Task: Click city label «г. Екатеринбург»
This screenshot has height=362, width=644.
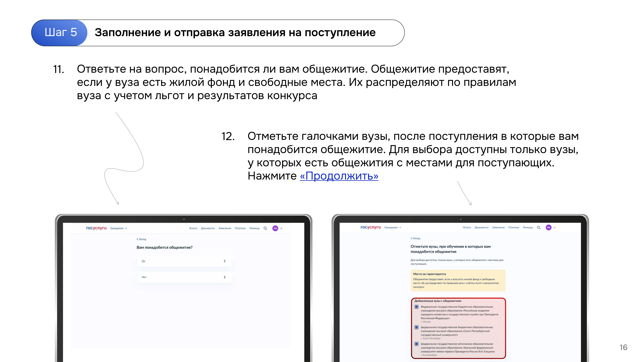Action: point(429,355)
